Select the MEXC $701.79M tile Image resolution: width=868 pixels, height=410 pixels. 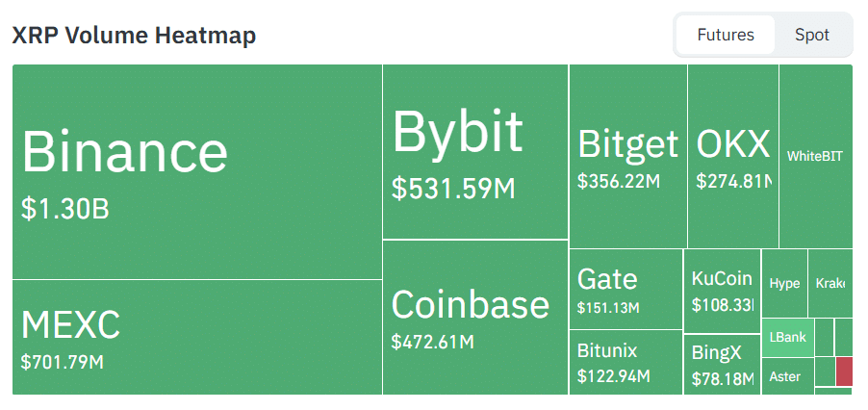(x=196, y=337)
